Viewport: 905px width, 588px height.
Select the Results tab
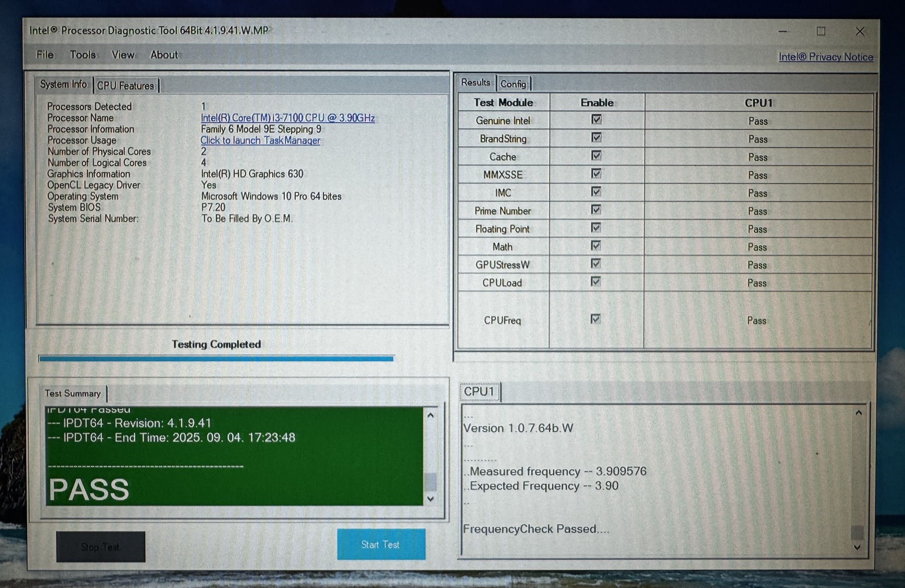[476, 82]
